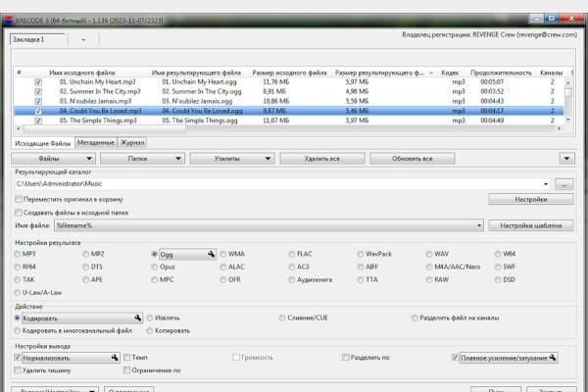Select the 04. Could You Be Loved.mp3 row
Viewport: 588px width, 392px height.
(289, 111)
